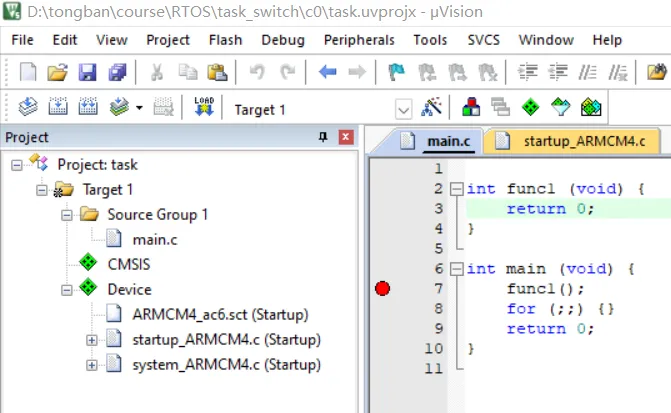Close the Project panel
The height and width of the screenshot is (413, 671).
pyautogui.click(x=346, y=137)
